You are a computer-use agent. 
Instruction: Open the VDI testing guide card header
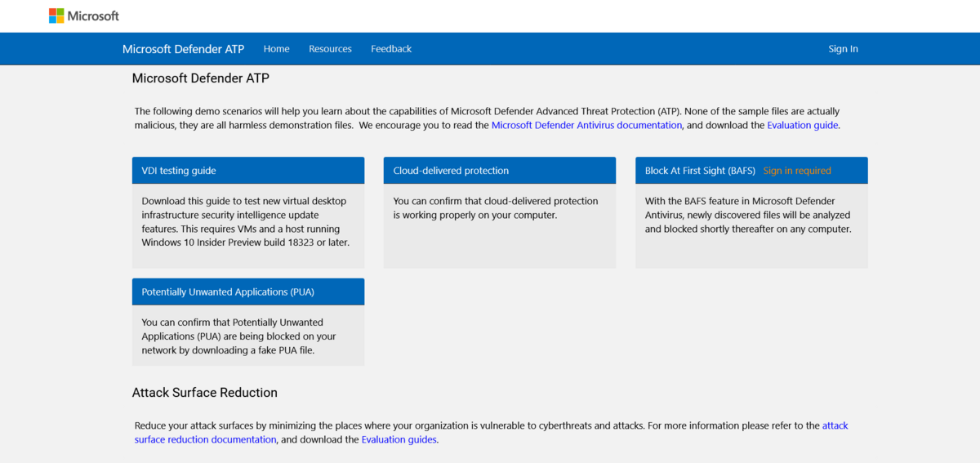(x=248, y=171)
